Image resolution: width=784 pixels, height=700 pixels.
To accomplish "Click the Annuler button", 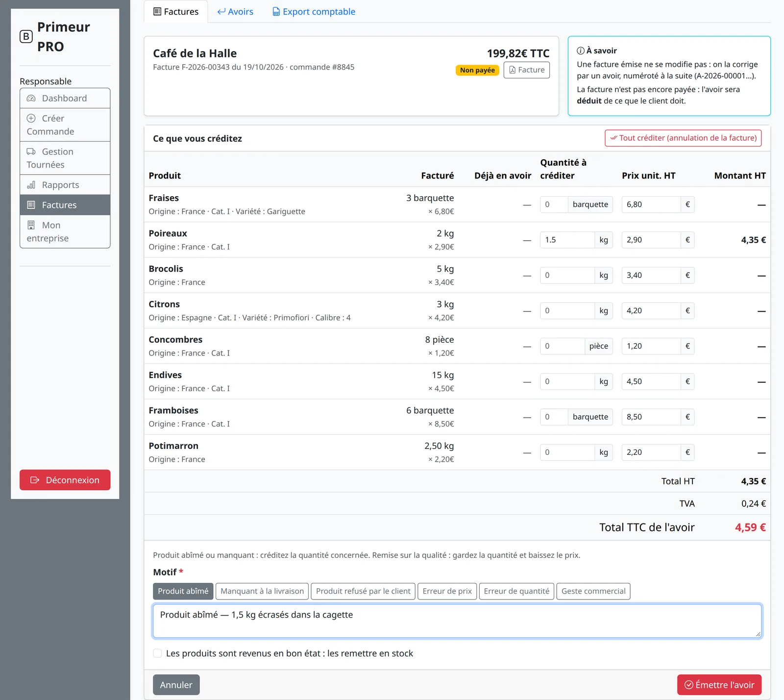I will (x=176, y=685).
